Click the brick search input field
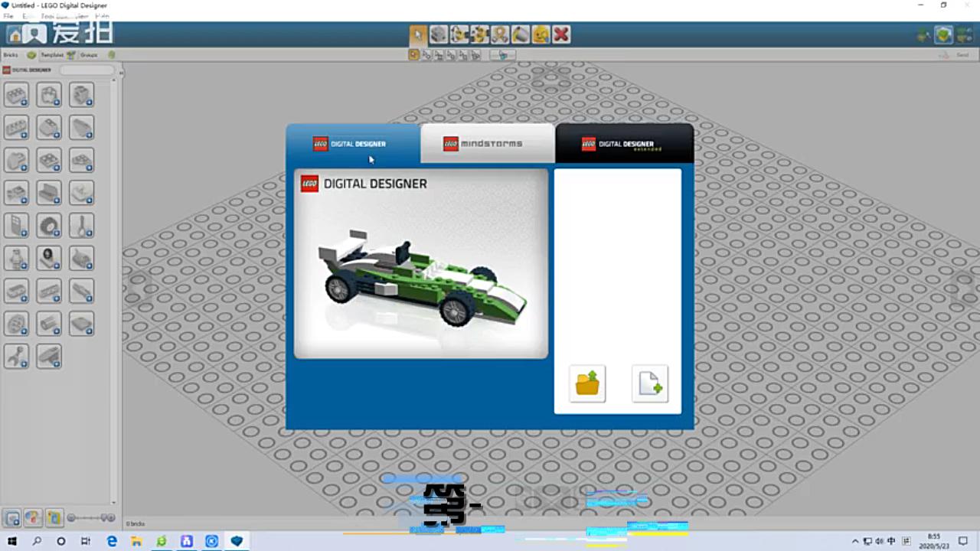The width and height of the screenshot is (980, 551). pyautogui.click(x=87, y=70)
